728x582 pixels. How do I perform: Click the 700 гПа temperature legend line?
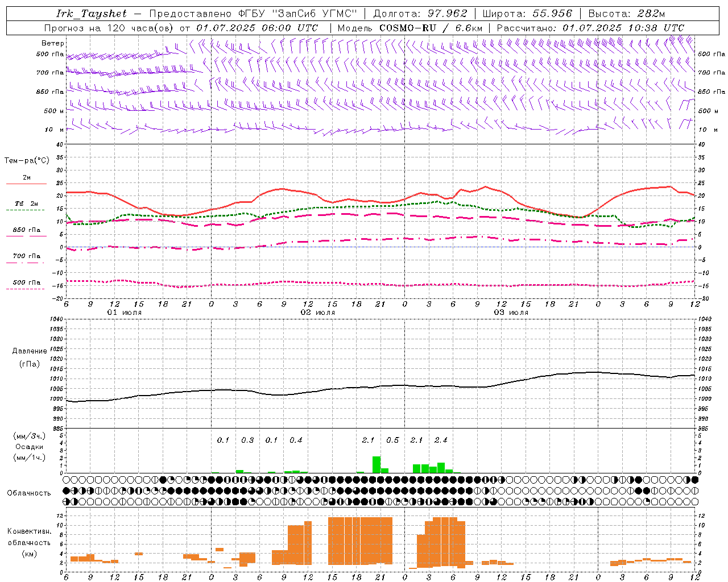pos(26,263)
